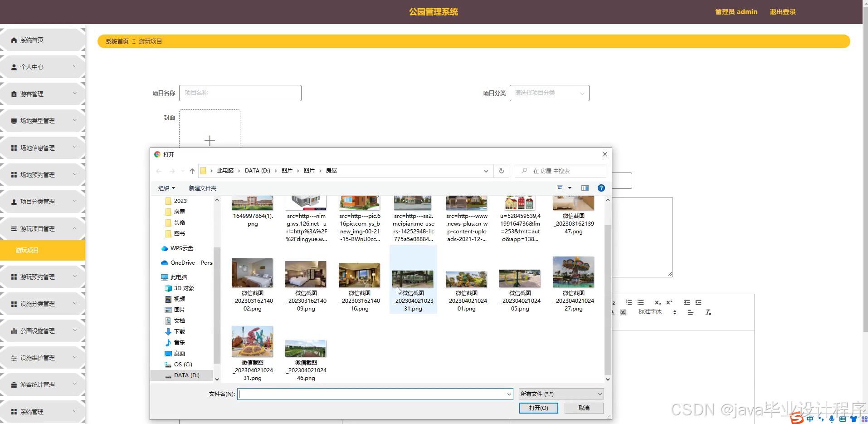
Task: Set text background color in the editor
Action: (x=623, y=312)
